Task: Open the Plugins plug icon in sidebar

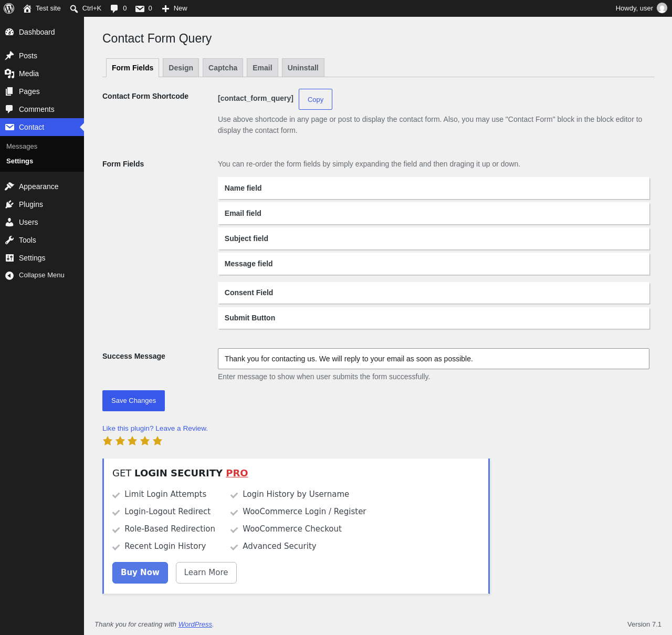Action: (x=9, y=204)
